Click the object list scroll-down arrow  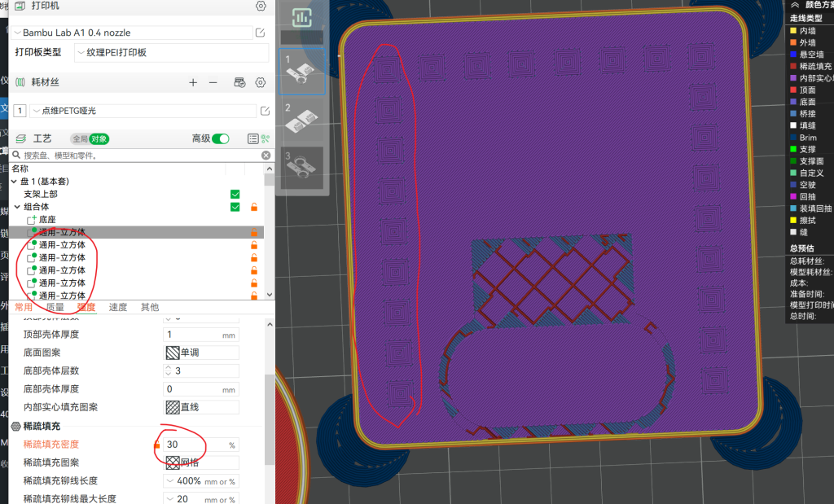click(270, 294)
